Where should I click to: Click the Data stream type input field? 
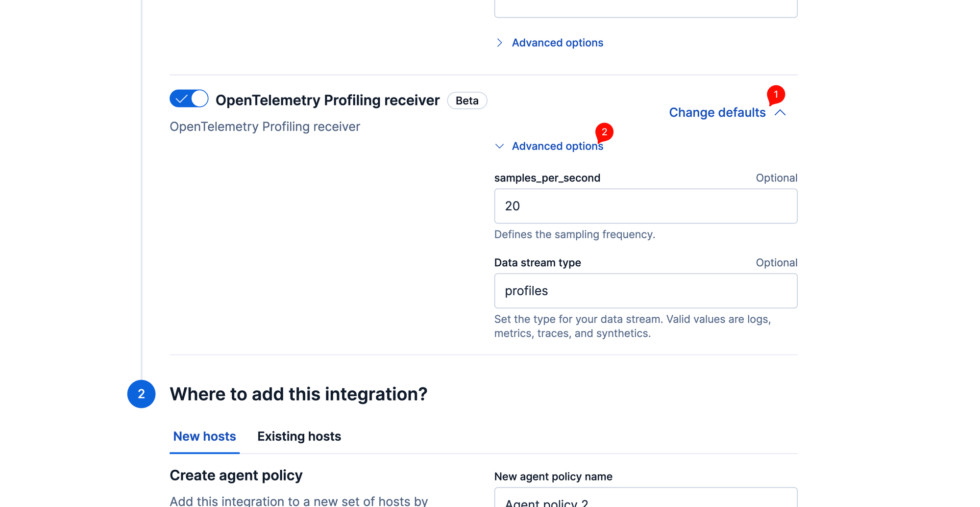pos(646,291)
